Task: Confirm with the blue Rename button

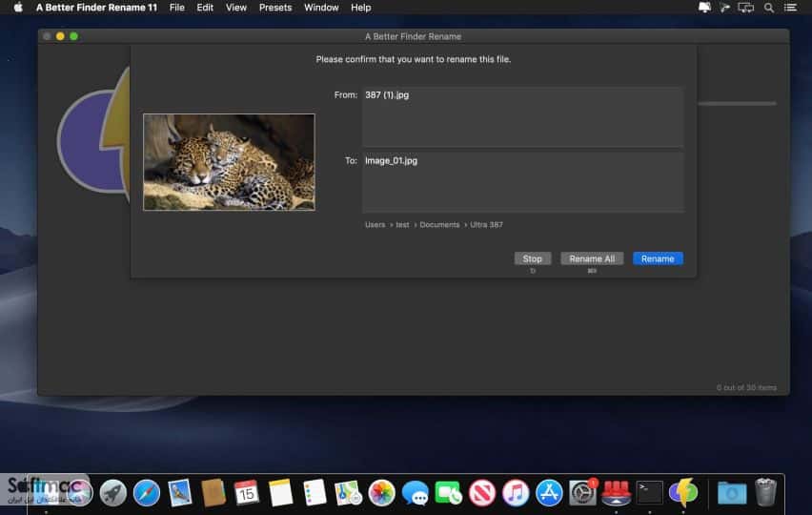Action: 658,258
